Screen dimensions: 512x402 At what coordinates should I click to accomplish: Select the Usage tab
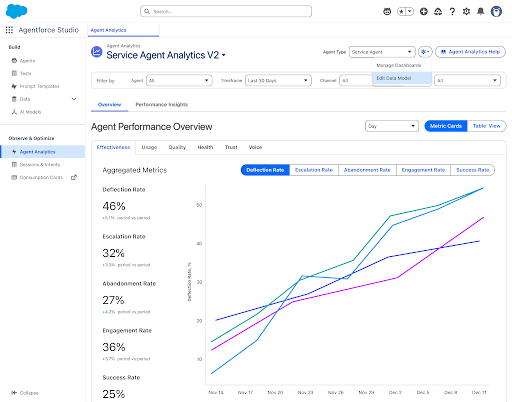[x=149, y=147]
